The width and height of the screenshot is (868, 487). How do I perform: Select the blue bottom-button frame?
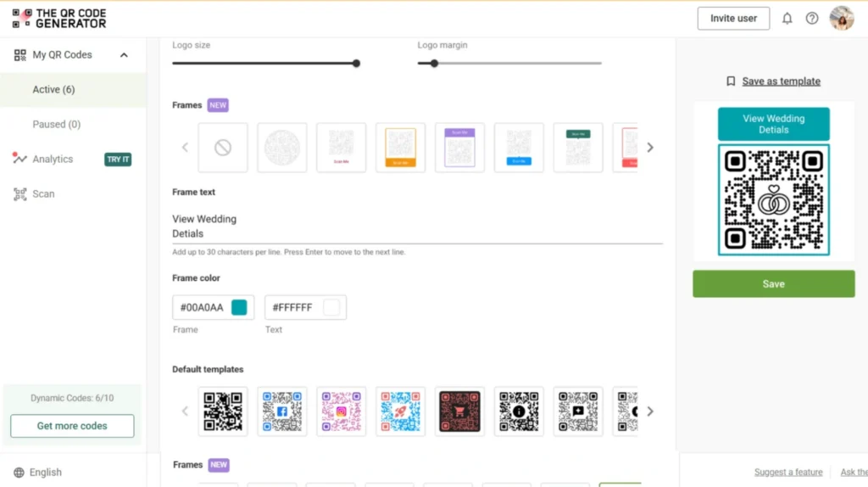tap(519, 148)
